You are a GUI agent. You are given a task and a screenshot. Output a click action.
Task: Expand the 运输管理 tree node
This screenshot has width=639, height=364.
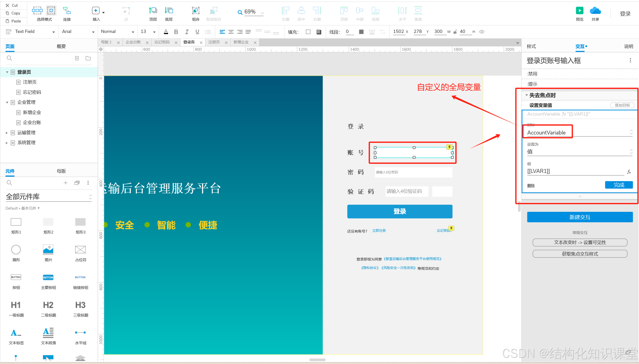pyautogui.click(x=7, y=133)
